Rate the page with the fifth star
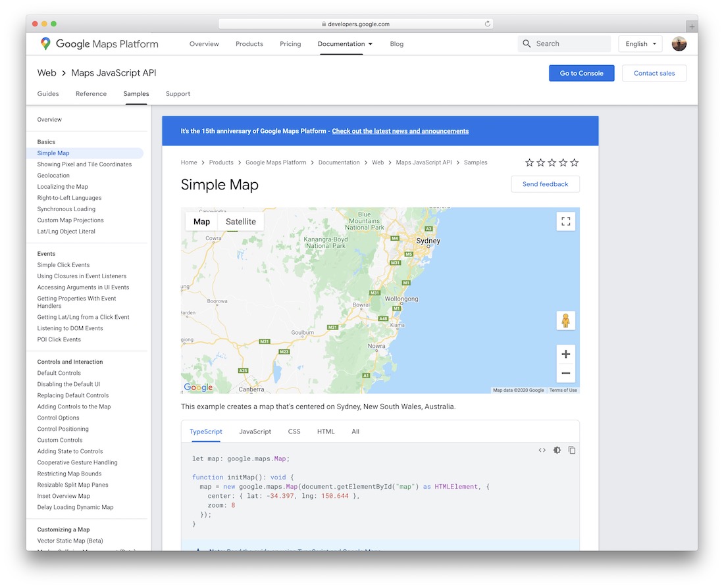Screen dimensions: 724x588 574,162
